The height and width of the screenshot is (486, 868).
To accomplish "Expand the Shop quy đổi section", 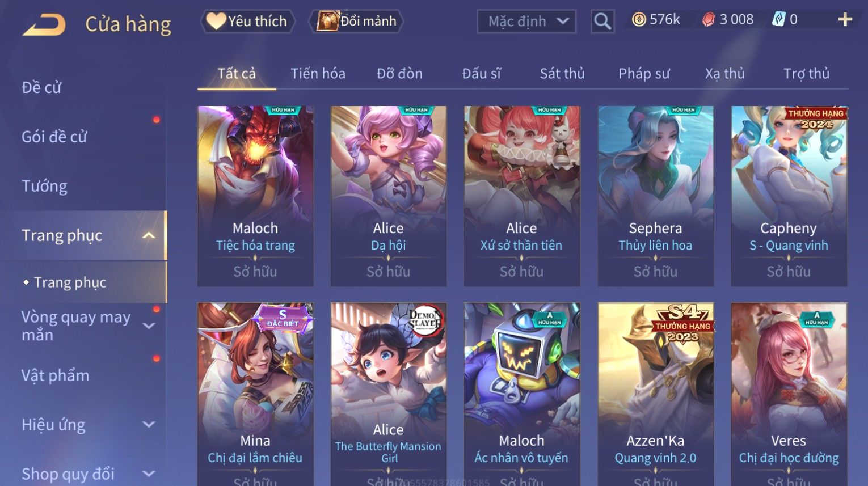I will [149, 474].
